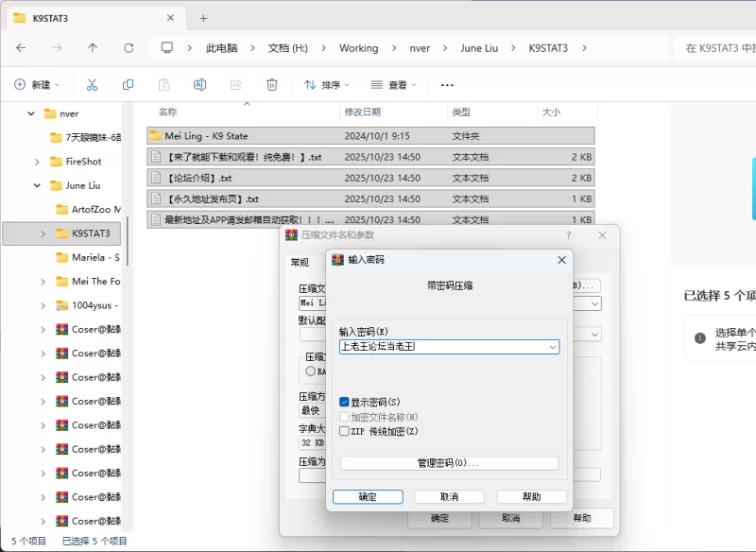Click the Delete trash icon in toolbar
The height and width of the screenshot is (552, 756).
(x=271, y=84)
